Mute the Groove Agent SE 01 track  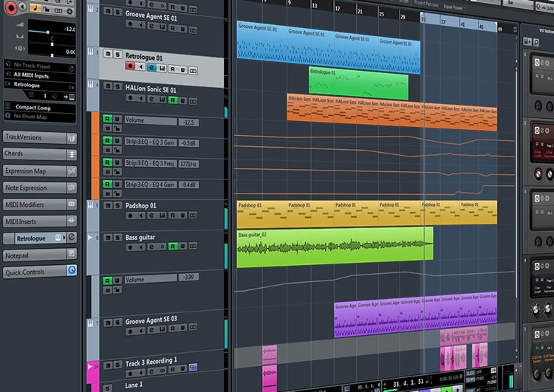(108, 11)
